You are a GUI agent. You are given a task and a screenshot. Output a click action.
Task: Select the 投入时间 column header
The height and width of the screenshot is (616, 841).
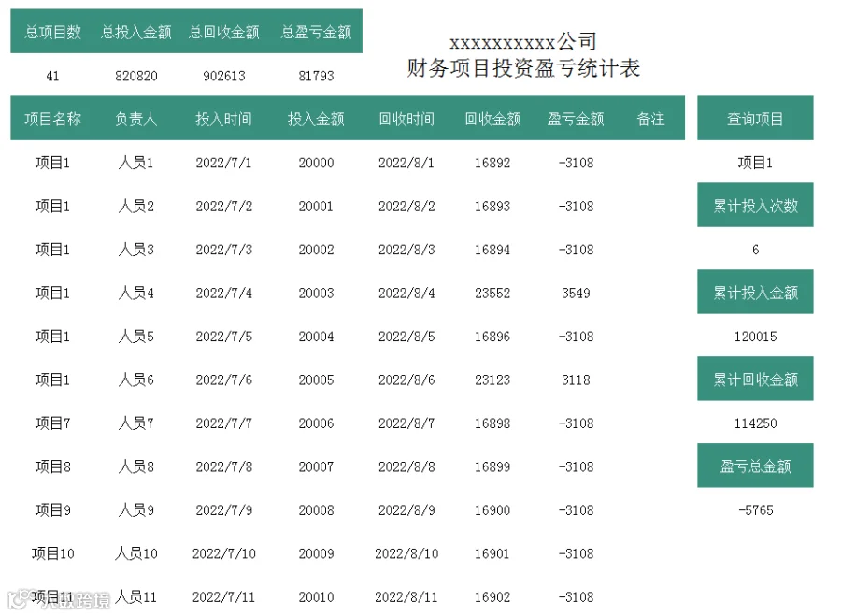click(223, 119)
